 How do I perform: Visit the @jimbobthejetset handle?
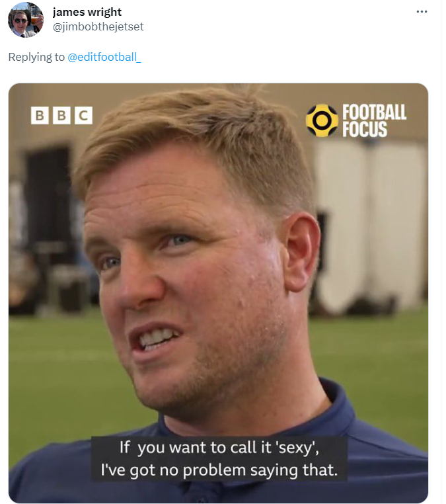98,26
